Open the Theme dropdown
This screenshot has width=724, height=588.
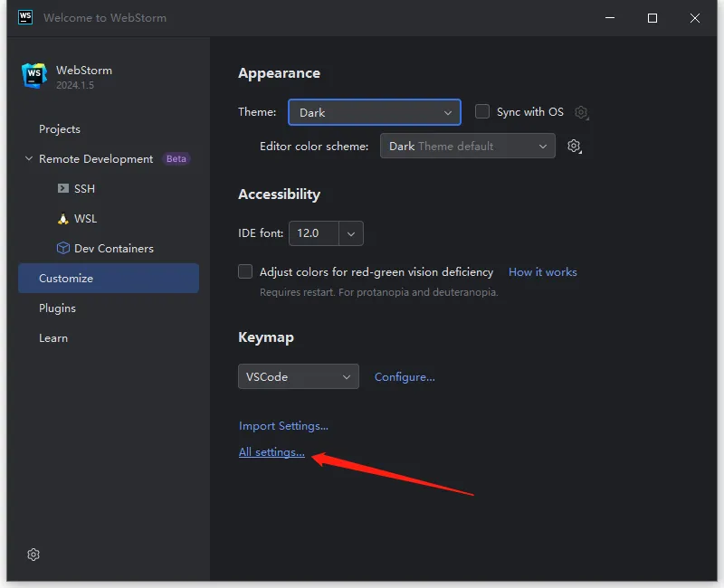pyautogui.click(x=374, y=112)
